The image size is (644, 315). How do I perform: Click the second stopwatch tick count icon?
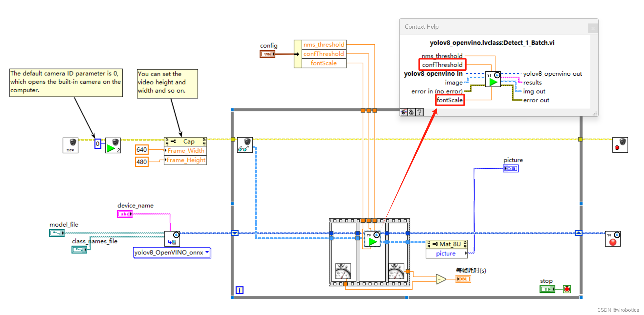pos(396,271)
